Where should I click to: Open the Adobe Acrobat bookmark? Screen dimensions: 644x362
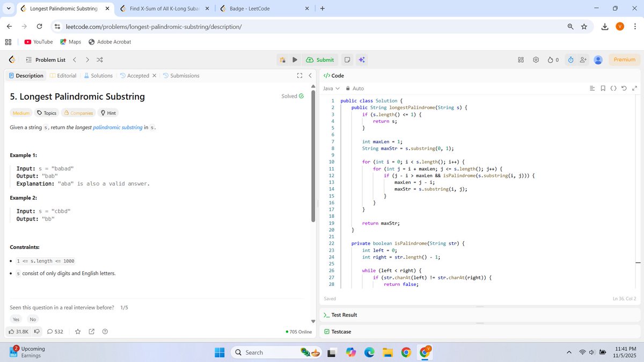coord(109,42)
